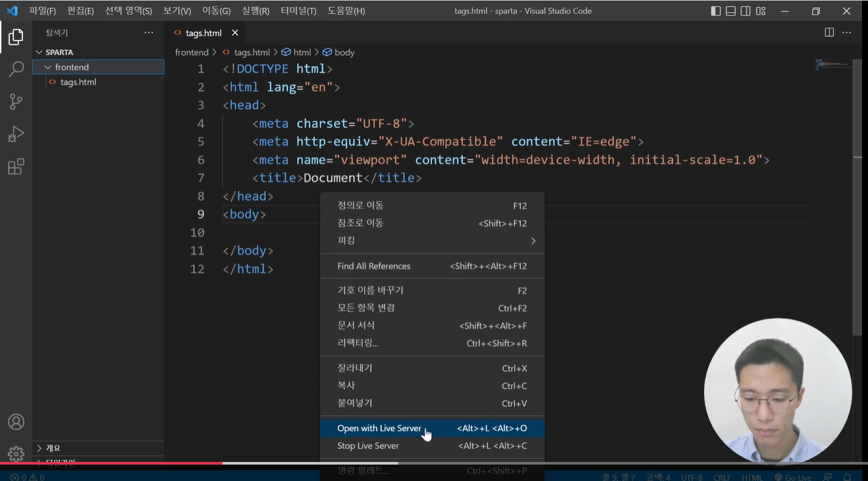Choose Stop Live Server in context menu
This screenshot has width=868, height=481.
click(432, 446)
